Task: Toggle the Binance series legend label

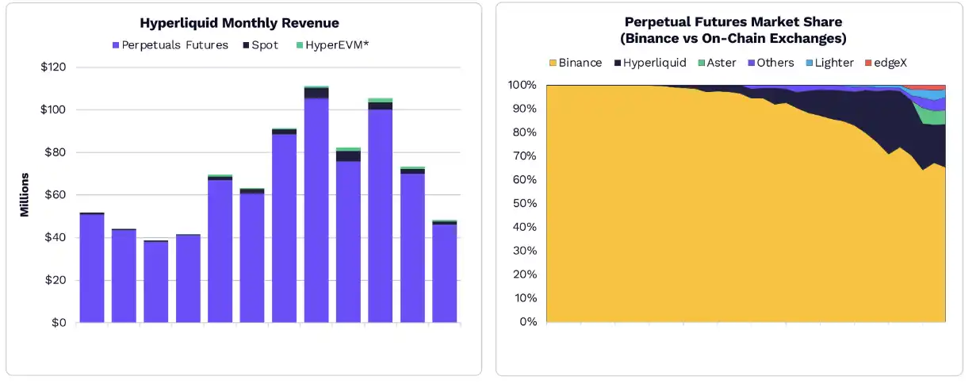Action: click(580, 63)
